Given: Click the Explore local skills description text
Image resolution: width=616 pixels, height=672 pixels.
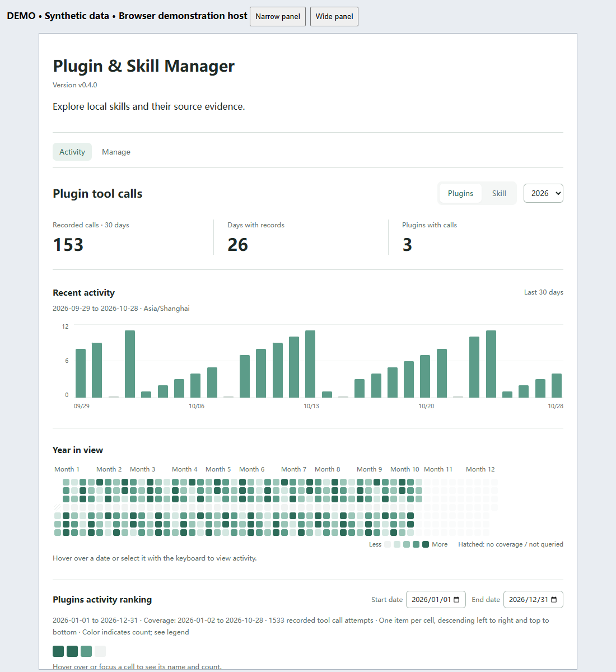Looking at the screenshot, I should (149, 106).
